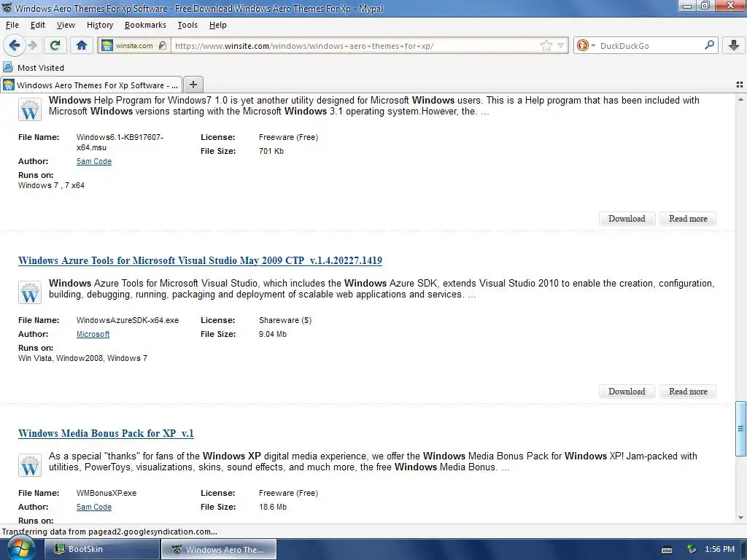747x560 pixels.
Task: Select the file name WMBonusXP.exe
Action: 107,494
